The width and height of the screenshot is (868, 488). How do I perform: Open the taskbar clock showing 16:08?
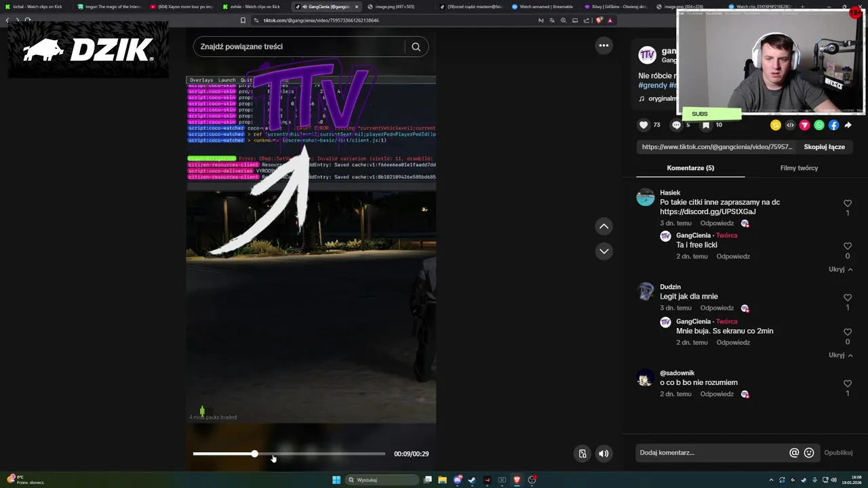click(851, 480)
